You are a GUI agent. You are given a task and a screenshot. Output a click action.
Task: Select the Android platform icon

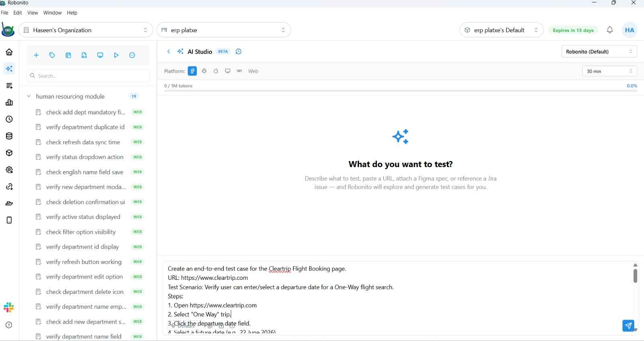click(x=204, y=71)
